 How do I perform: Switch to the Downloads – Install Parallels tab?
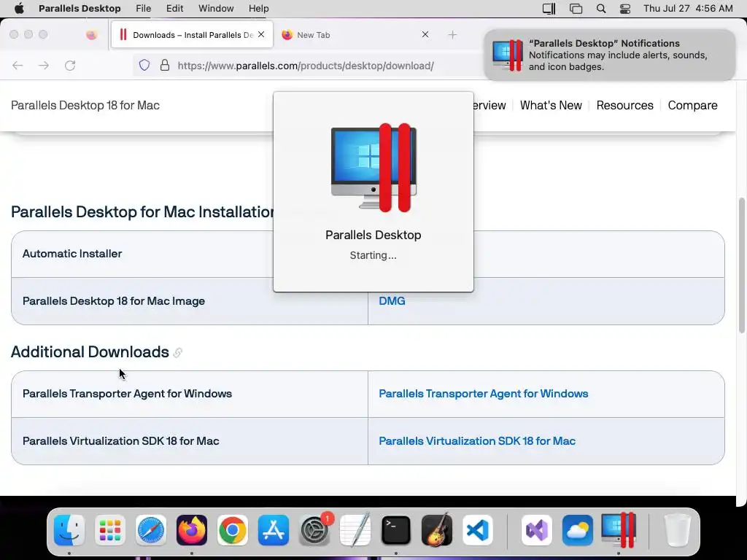click(x=192, y=35)
